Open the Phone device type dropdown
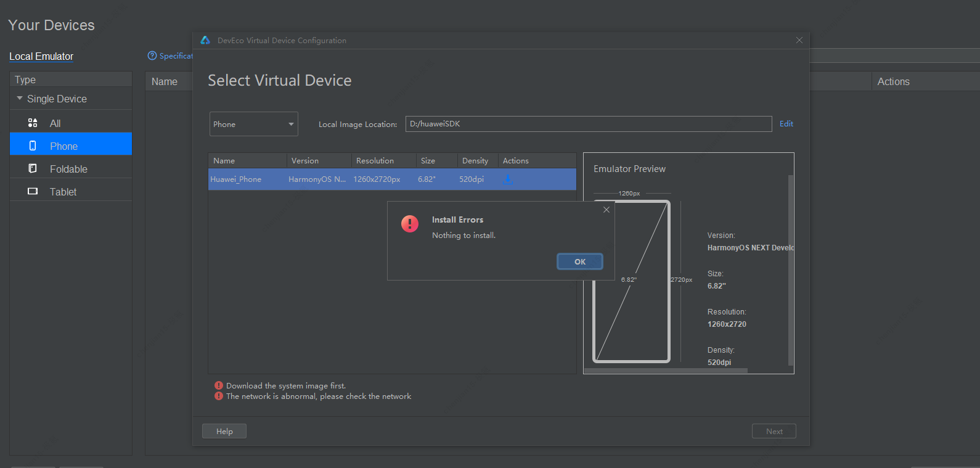The height and width of the screenshot is (468, 980). pos(254,124)
